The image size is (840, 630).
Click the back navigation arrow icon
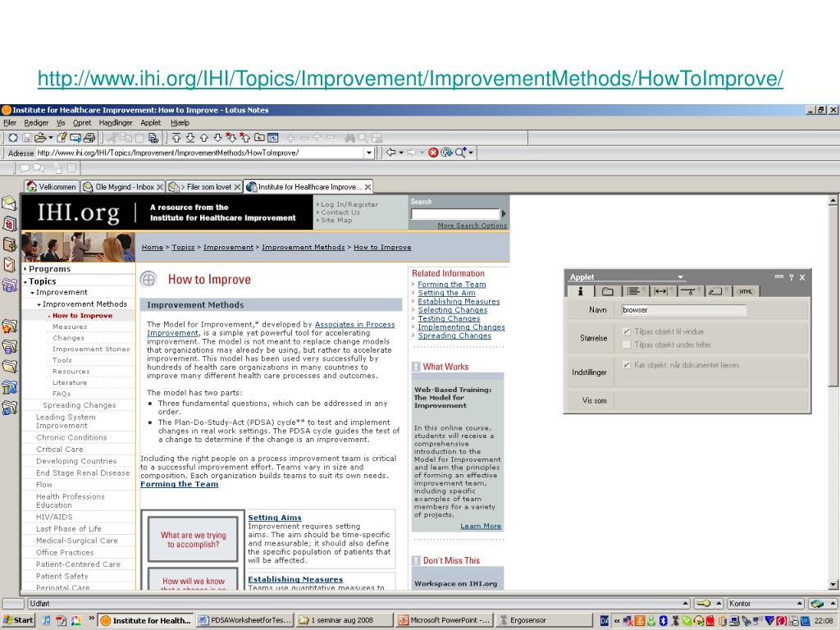click(390, 153)
